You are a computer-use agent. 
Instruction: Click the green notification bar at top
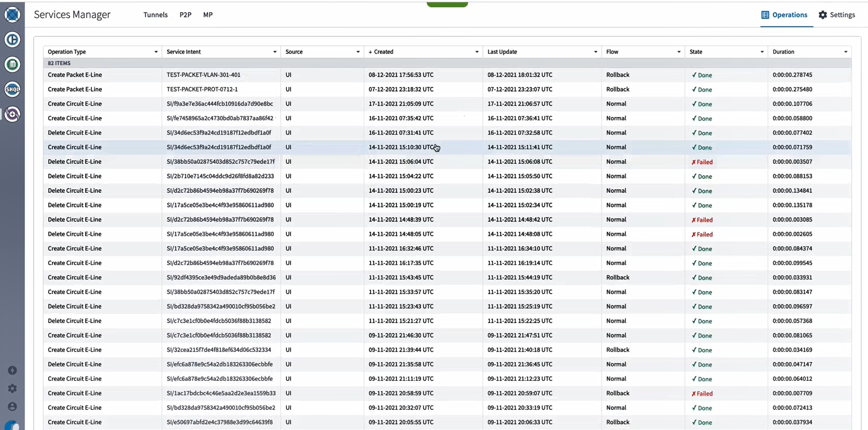point(447,4)
